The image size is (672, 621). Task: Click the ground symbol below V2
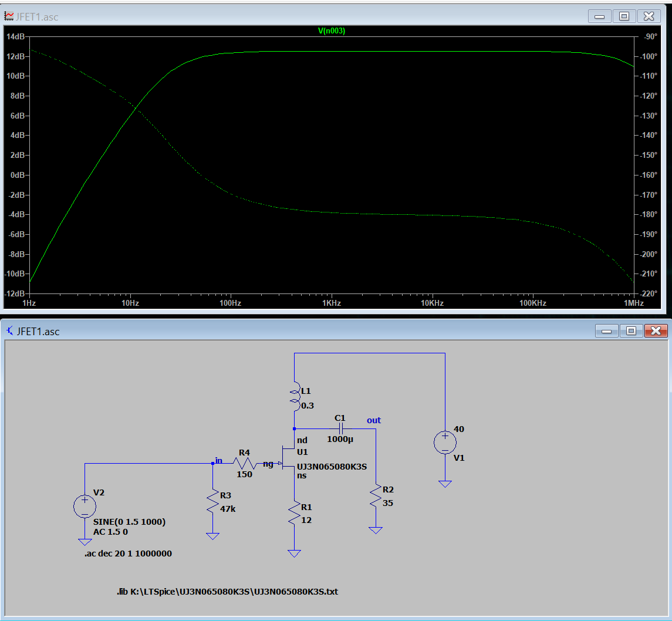click(85, 542)
